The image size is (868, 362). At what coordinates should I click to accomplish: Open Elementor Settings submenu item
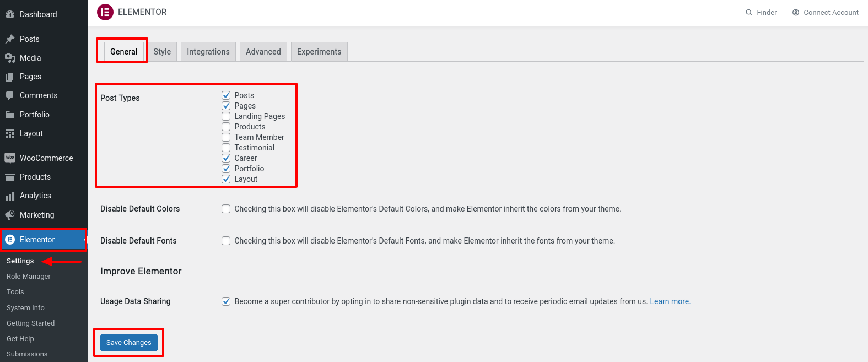20,261
